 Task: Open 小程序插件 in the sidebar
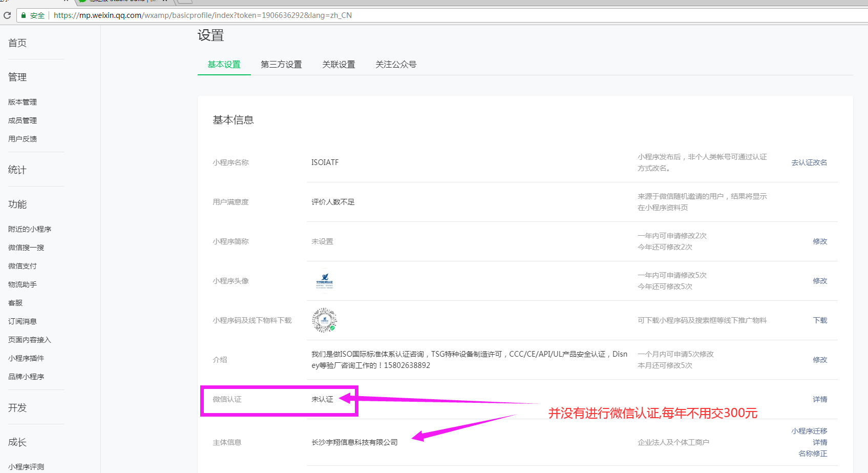pyautogui.click(x=26, y=358)
